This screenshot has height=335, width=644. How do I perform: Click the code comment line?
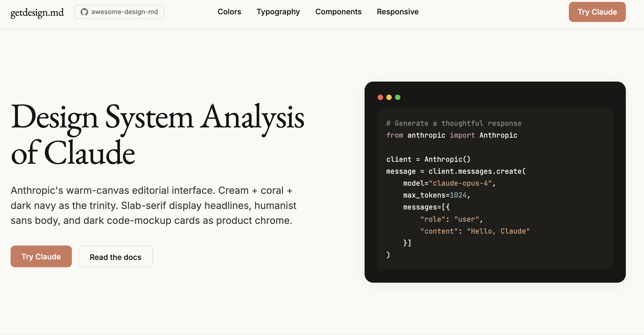point(454,123)
